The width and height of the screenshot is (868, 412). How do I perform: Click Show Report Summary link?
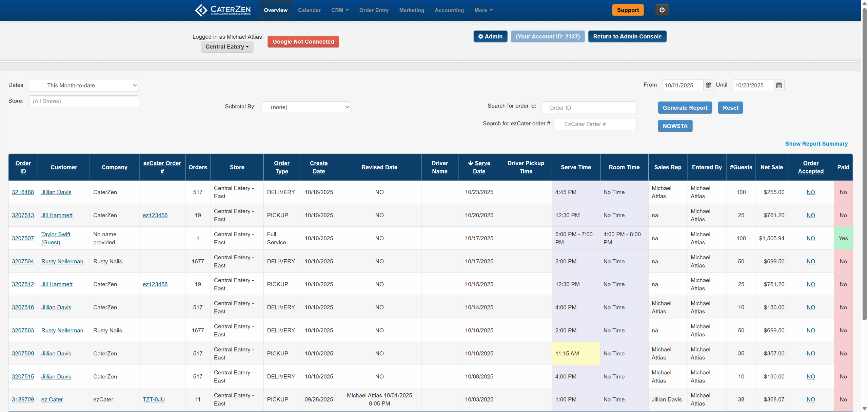pyautogui.click(x=816, y=144)
